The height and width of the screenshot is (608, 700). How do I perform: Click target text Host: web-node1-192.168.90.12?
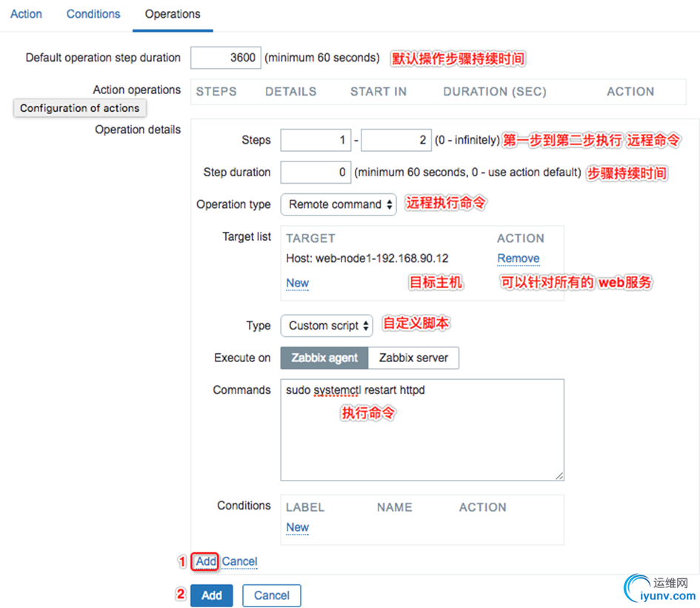coord(367,258)
